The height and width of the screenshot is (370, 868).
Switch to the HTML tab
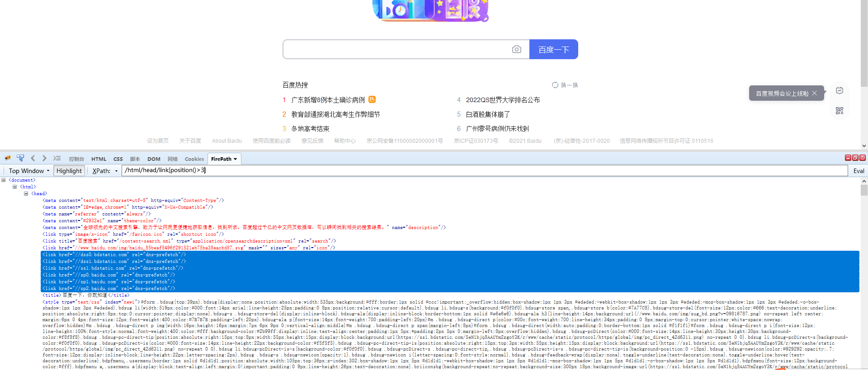tap(99, 159)
